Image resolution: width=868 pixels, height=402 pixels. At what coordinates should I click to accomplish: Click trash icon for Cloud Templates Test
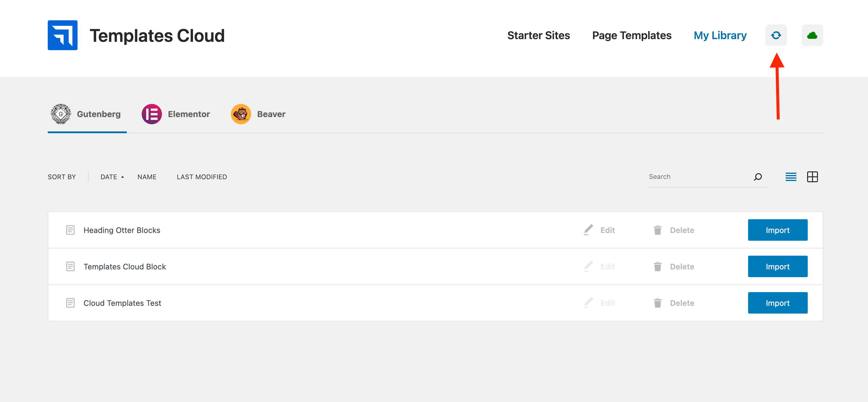[x=657, y=303]
